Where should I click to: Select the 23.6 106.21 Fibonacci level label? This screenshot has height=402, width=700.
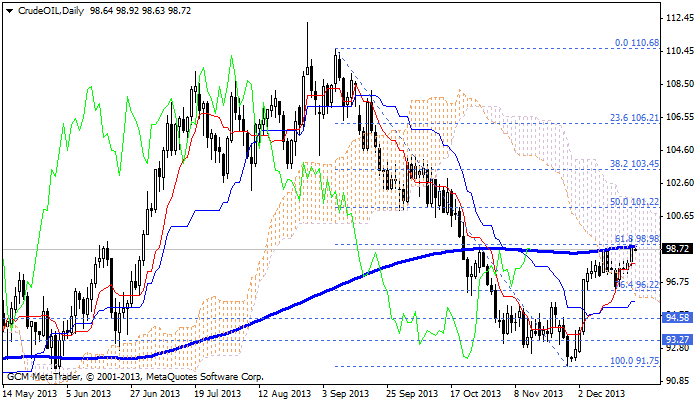[635, 116]
